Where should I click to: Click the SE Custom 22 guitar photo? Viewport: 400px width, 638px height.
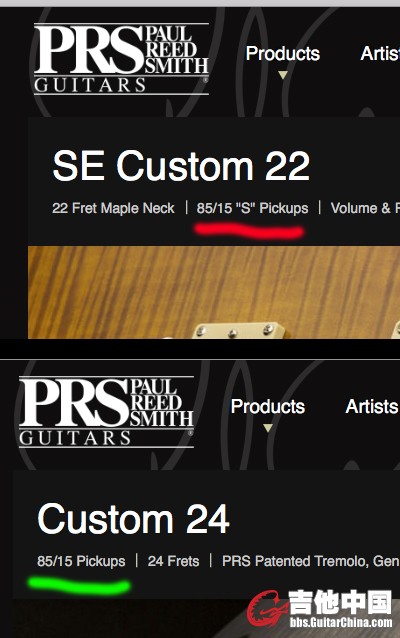coord(214,292)
